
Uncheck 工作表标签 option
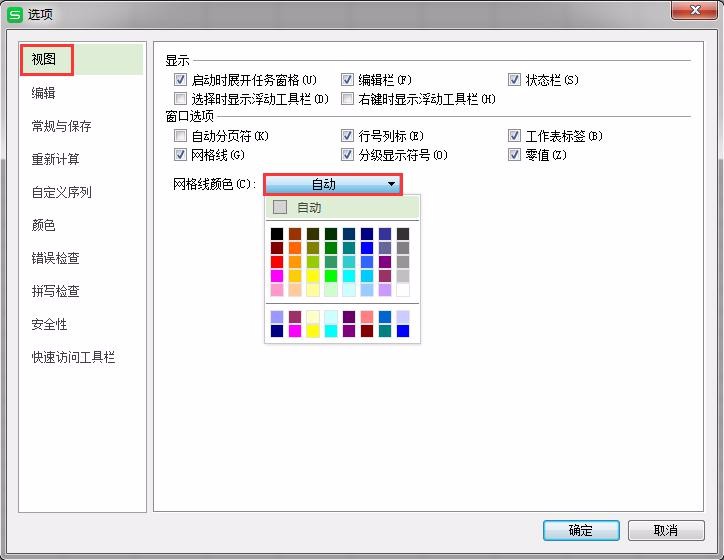pos(514,136)
